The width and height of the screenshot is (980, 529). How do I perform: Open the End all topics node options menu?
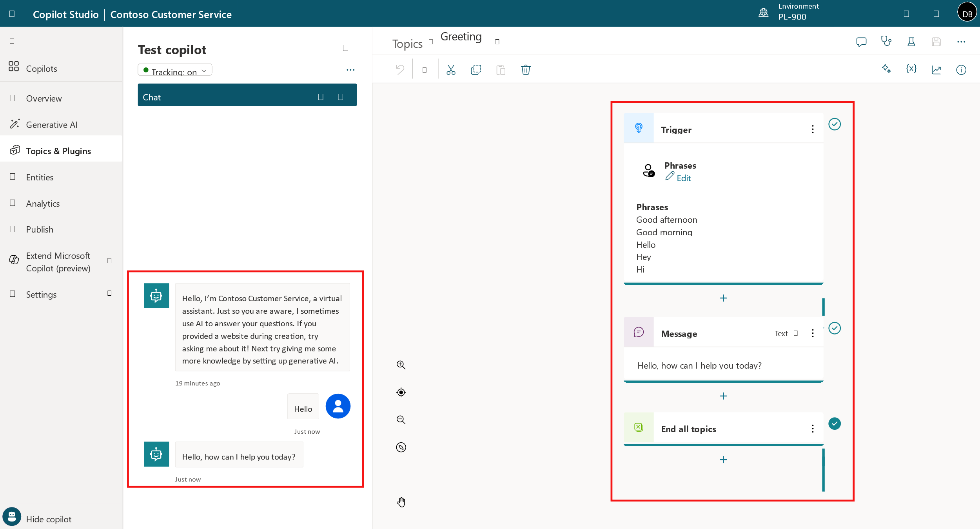[813, 429]
